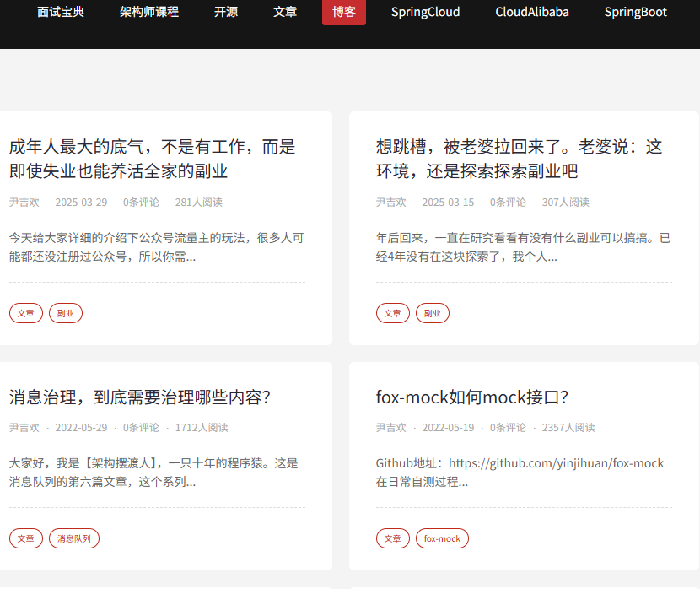700x589 pixels.
Task: Open article fox-mock如何mock接口？
Action: 472,397
